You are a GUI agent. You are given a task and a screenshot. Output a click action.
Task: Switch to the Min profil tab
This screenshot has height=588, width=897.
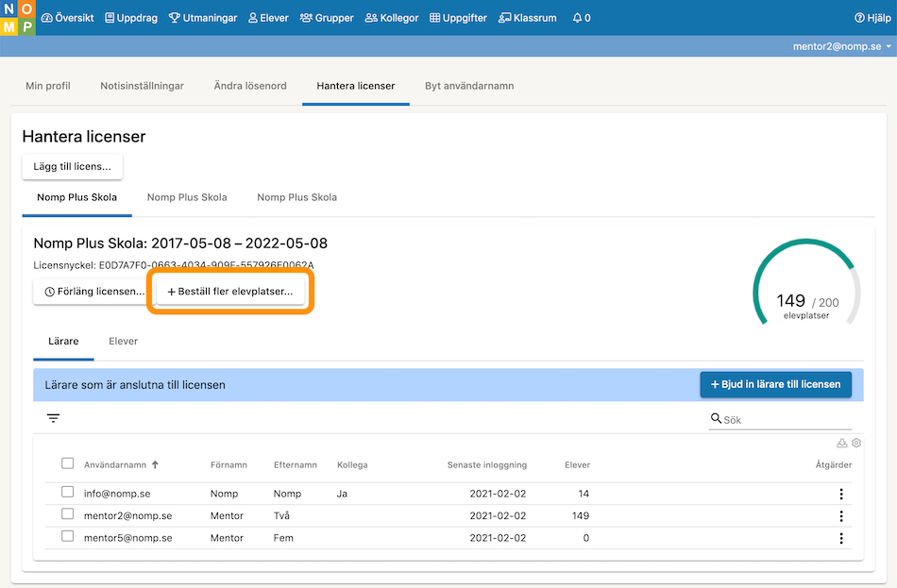click(48, 86)
